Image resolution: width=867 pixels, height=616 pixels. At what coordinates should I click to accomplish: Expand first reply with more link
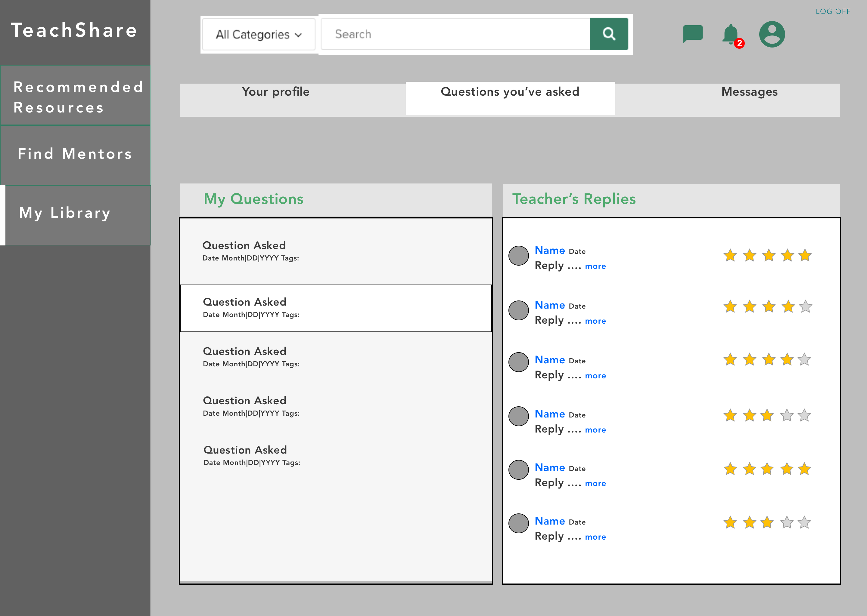coord(595,266)
